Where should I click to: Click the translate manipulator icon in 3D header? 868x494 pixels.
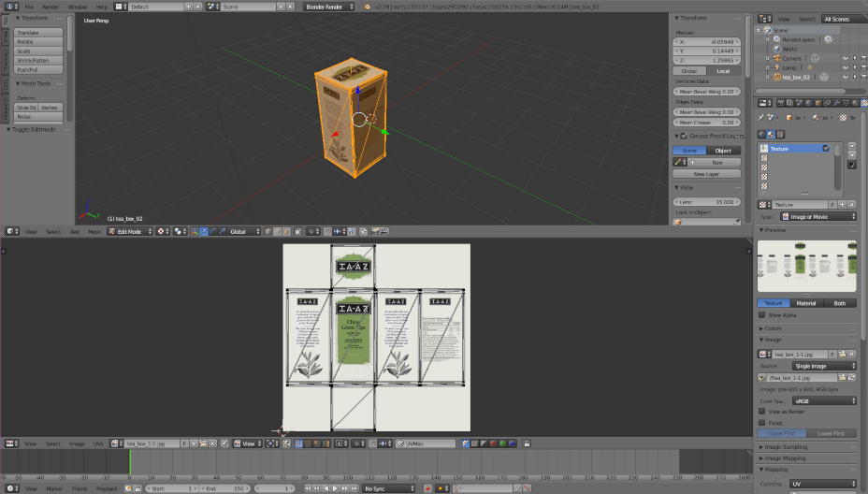(x=204, y=231)
